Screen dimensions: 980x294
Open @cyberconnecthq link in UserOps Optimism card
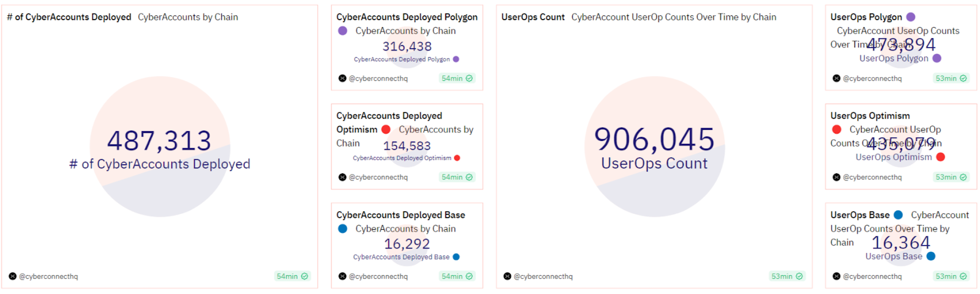[872, 178]
